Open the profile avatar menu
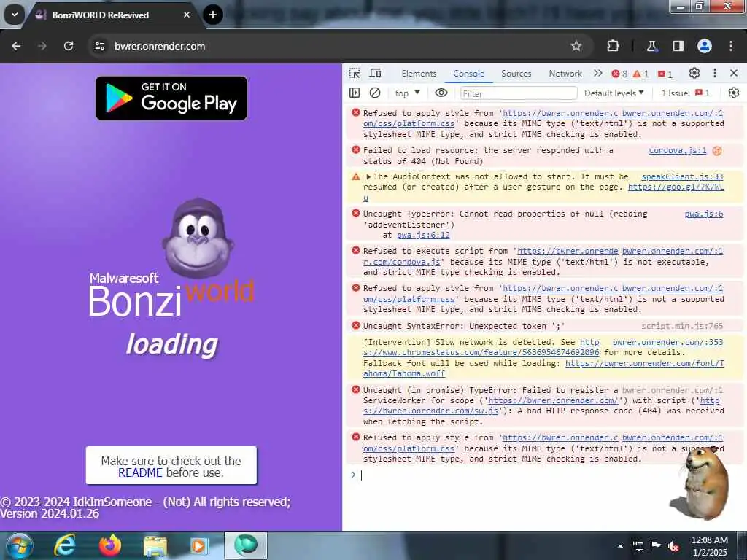 click(705, 46)
